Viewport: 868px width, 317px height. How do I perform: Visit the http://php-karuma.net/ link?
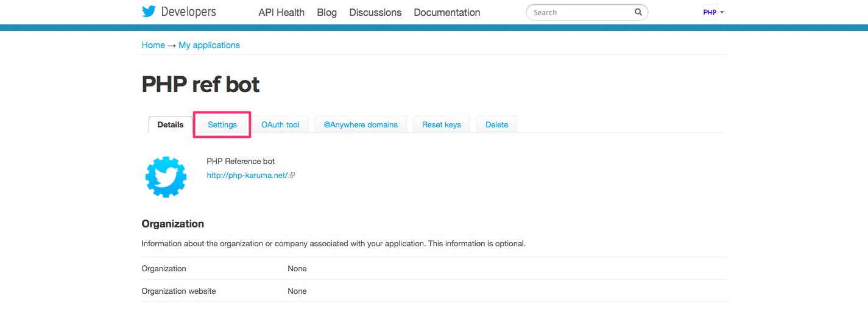(x=247, y=175)
